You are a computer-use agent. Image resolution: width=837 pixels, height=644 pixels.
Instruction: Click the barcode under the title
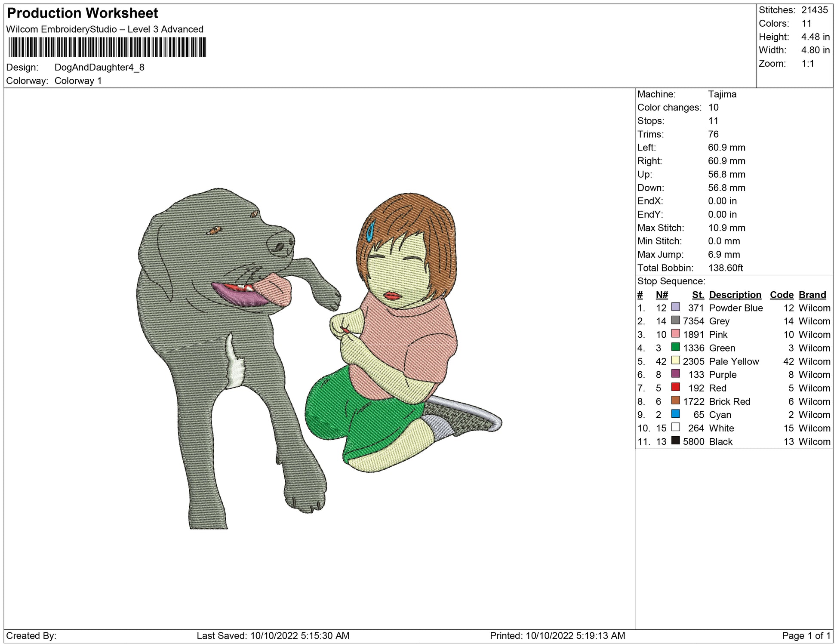[107, 47]
